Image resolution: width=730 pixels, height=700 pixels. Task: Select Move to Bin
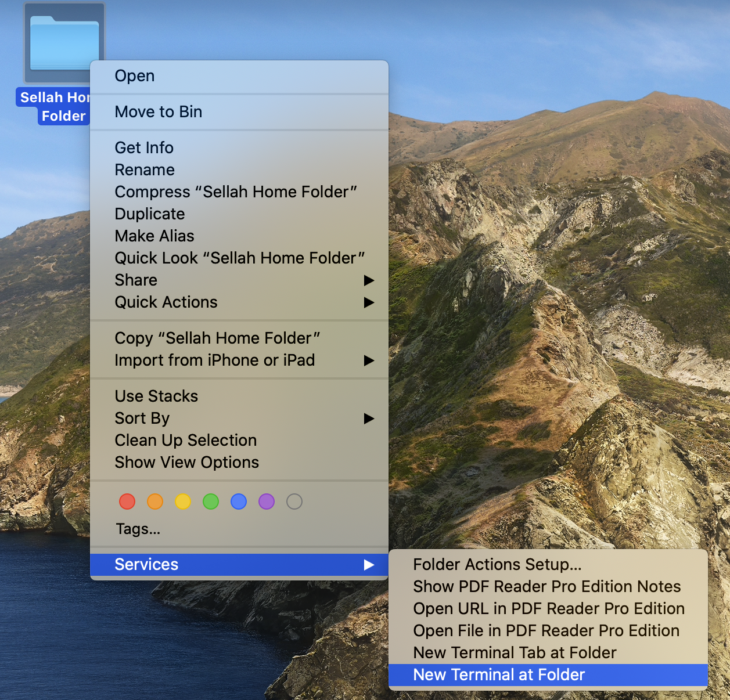[x=159, y=112]
